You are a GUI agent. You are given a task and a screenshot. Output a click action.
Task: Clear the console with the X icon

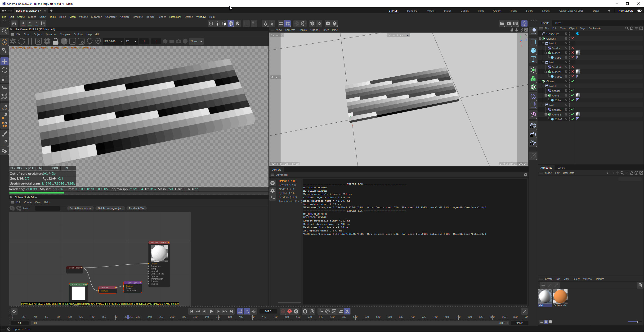(273, 183)
